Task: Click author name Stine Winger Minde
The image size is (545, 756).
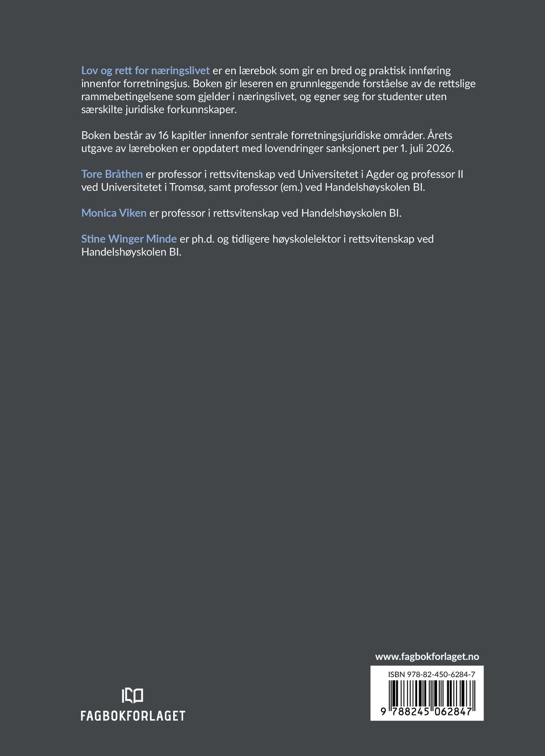Action: (x=129, y=239)
